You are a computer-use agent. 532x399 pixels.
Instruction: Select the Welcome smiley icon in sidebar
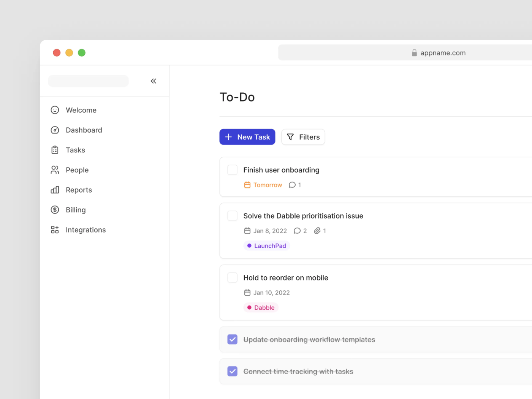(55, 110)
